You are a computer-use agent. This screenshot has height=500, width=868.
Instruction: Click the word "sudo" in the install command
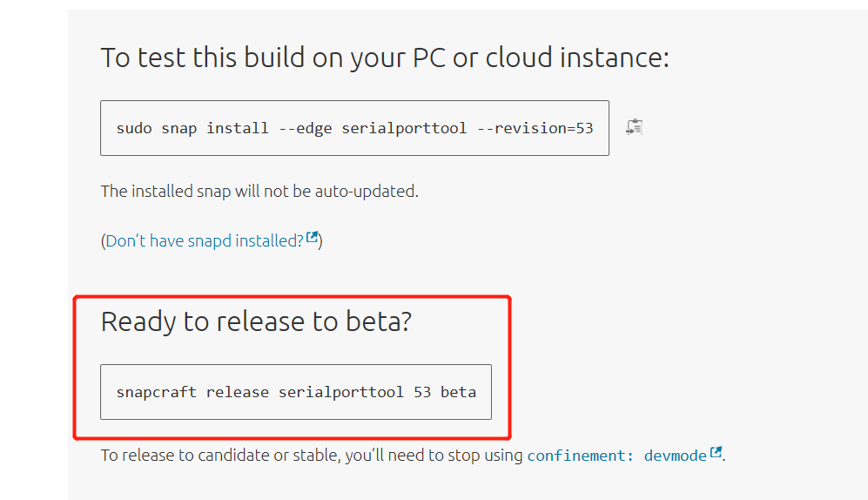tap(134, 128)
